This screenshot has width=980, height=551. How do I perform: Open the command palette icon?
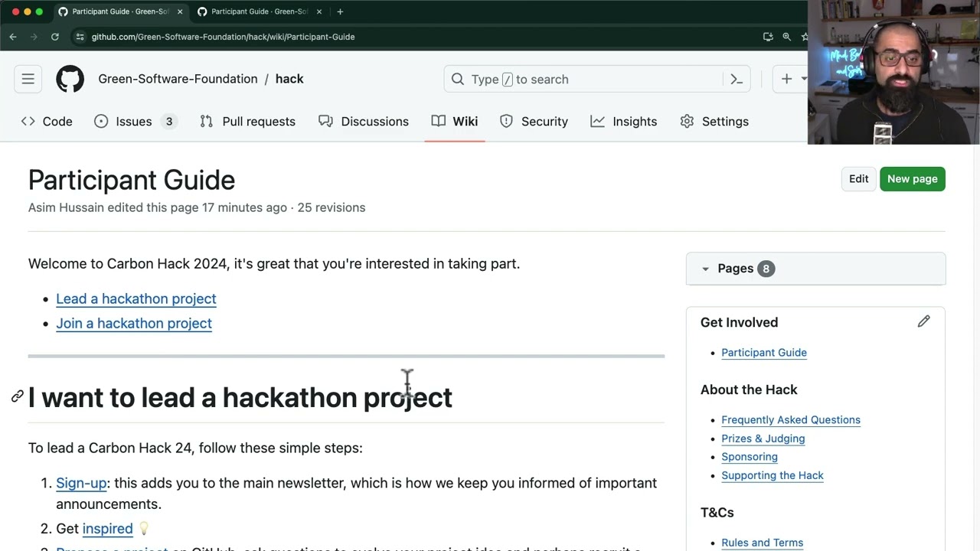click(737, 79)
